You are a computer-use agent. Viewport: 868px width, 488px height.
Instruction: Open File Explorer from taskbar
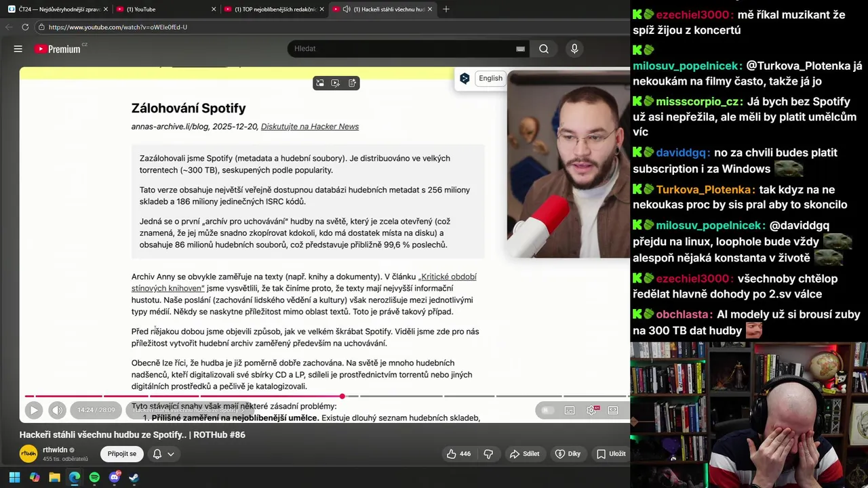click(x=54, y=477)
